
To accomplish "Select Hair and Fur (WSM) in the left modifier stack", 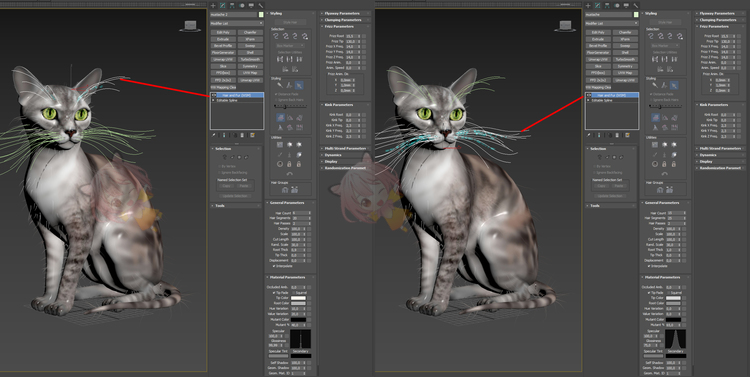I will click(237, 95).
